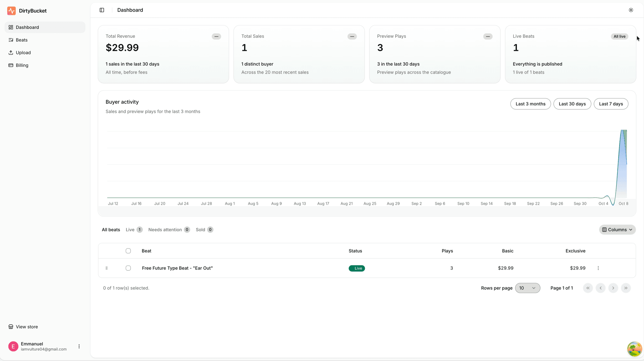Go to last page of table
The width and height of the screenshot is (644, 361).
click(626, 288)
